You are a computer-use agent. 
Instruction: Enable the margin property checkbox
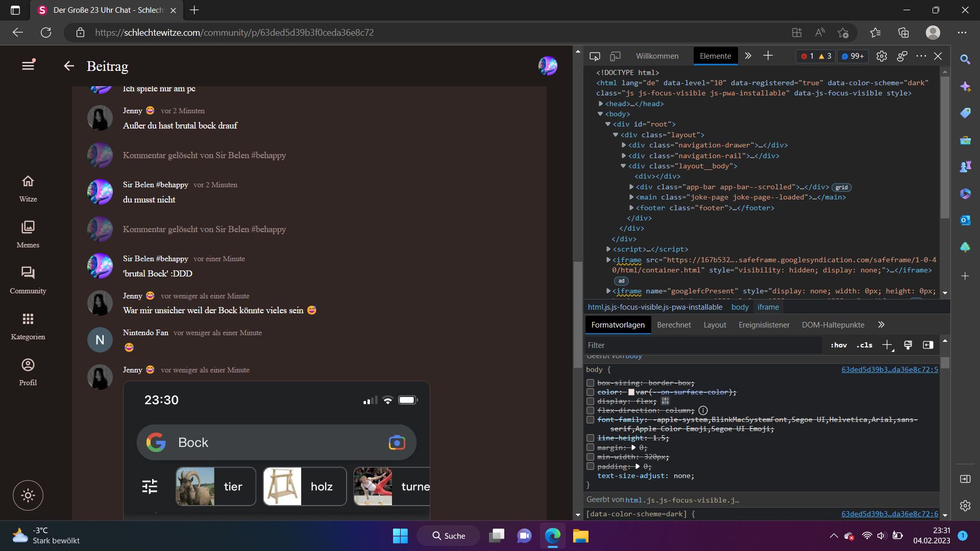591,447
